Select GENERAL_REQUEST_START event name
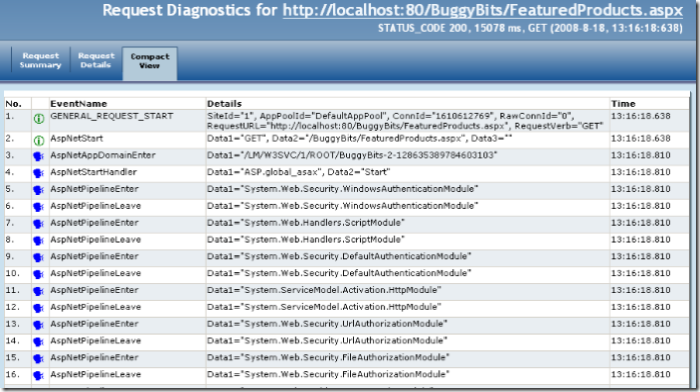Screen dimensions: 700x392 coord(112,116)
